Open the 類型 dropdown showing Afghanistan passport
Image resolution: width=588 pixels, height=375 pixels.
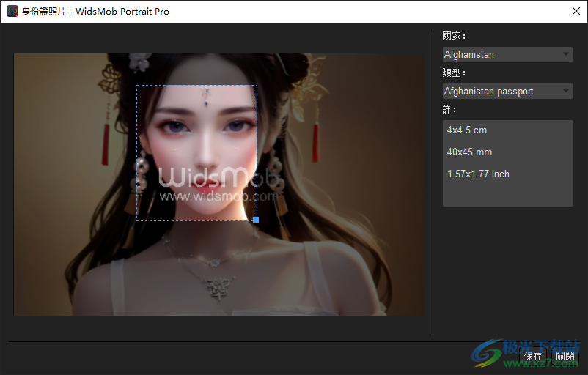tap(508, 92)
